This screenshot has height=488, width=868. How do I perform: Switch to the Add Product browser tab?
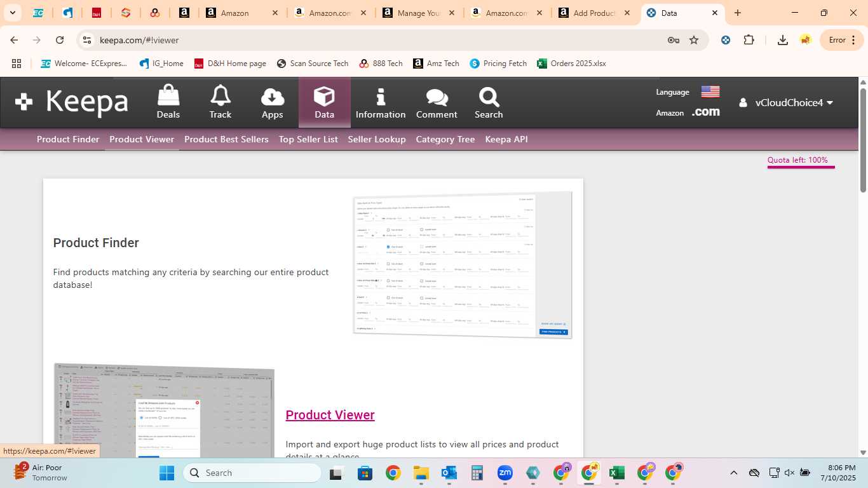click(x=595, y=13)
